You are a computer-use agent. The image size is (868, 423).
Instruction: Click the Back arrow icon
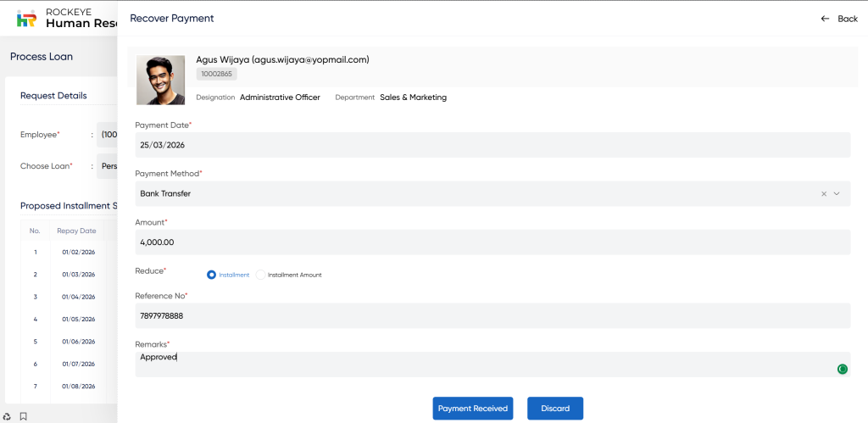pos(825,19)
